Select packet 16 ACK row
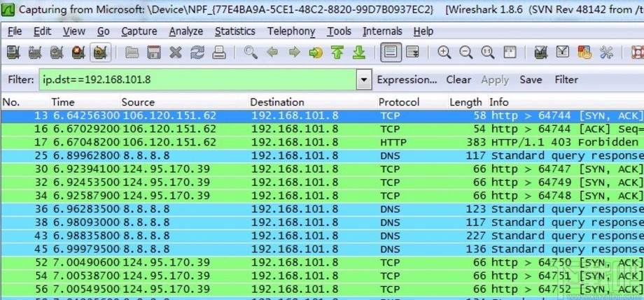This screenshot has height=300, width=644. 322,129
